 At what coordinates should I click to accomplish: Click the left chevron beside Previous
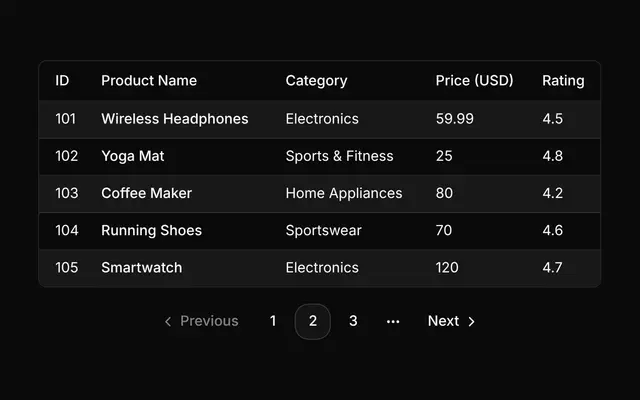pyautogui.click(x=168, y=322)
